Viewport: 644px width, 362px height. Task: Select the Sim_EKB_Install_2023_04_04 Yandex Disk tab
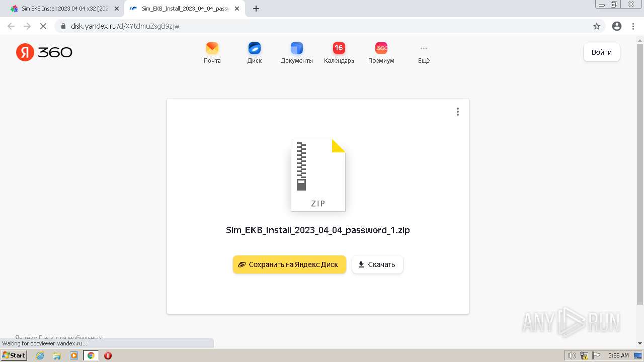[184, 9]
